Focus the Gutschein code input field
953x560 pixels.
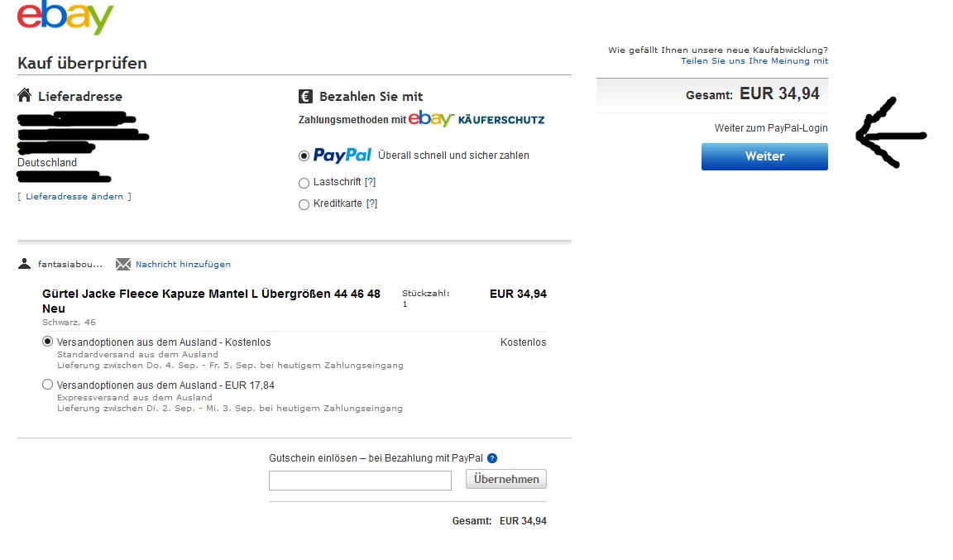(x=360, y=480)
